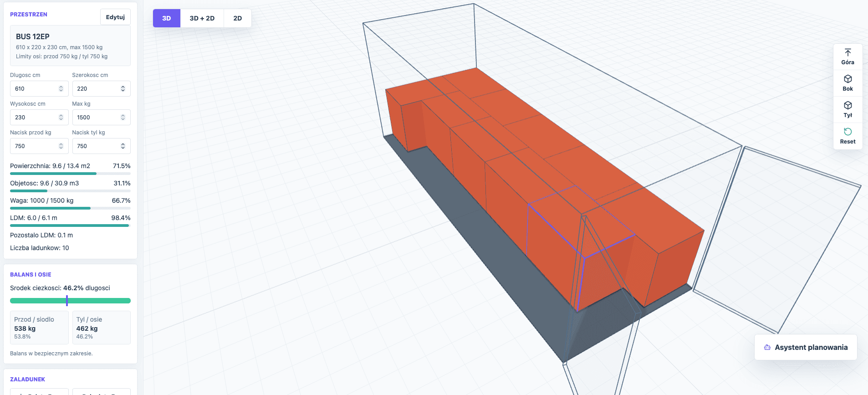Click the Objetosc progress bar
The height and width of the screenshot is (395, 868).
70,191
